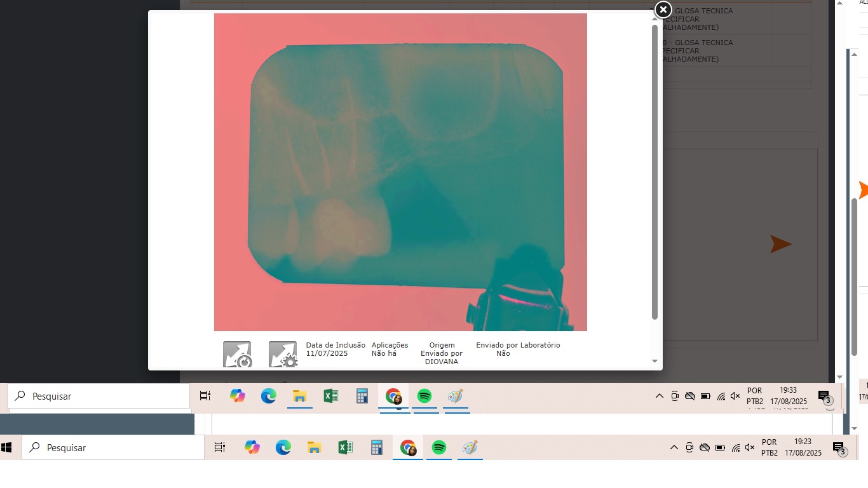Open File Explorer in the 19:23 taskbar
The height and width of the screenshot is (488, 868).
pyautogui.click(x=314, y=447)
